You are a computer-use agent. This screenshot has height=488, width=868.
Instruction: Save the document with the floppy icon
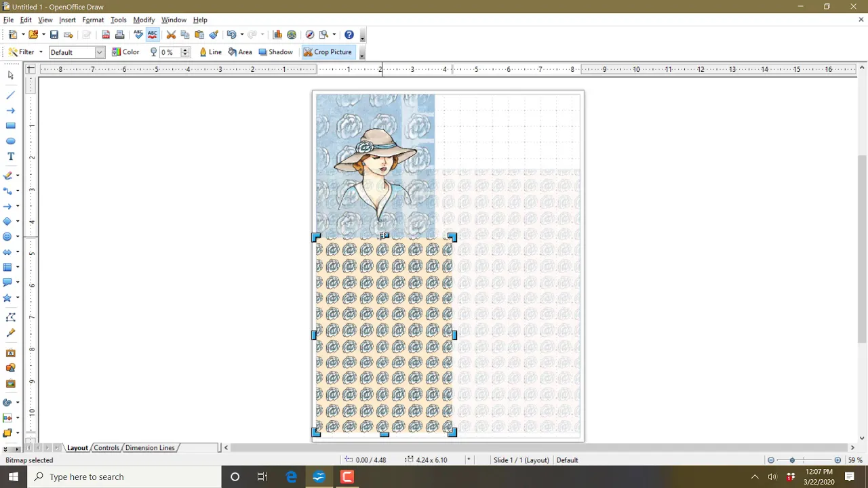point(54,35)
